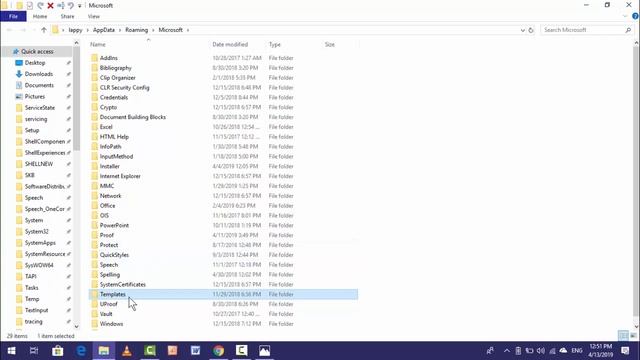The height and width of the screenshot is (360, 640).
Task: Refresh the folder with the refresh icon
Action: coord(531,30)
